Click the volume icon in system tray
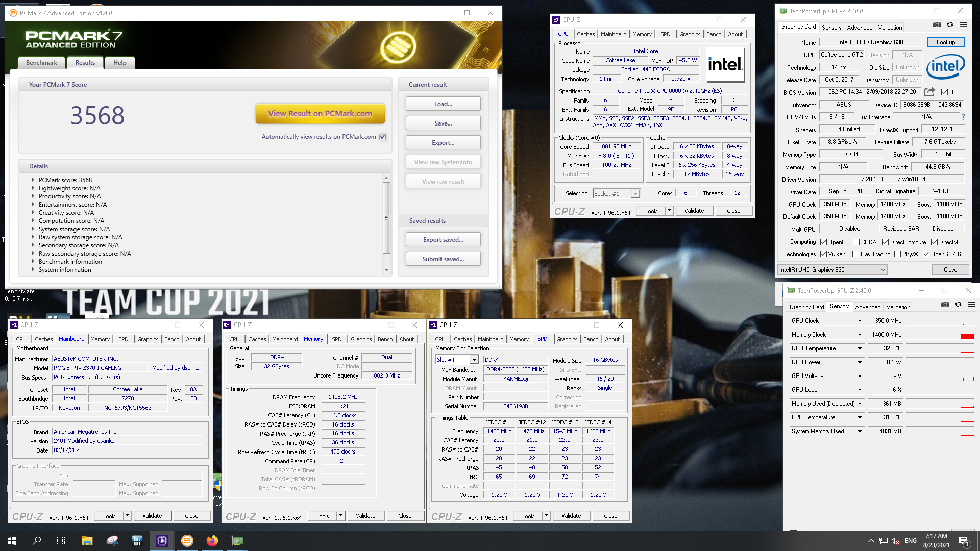 896,541
